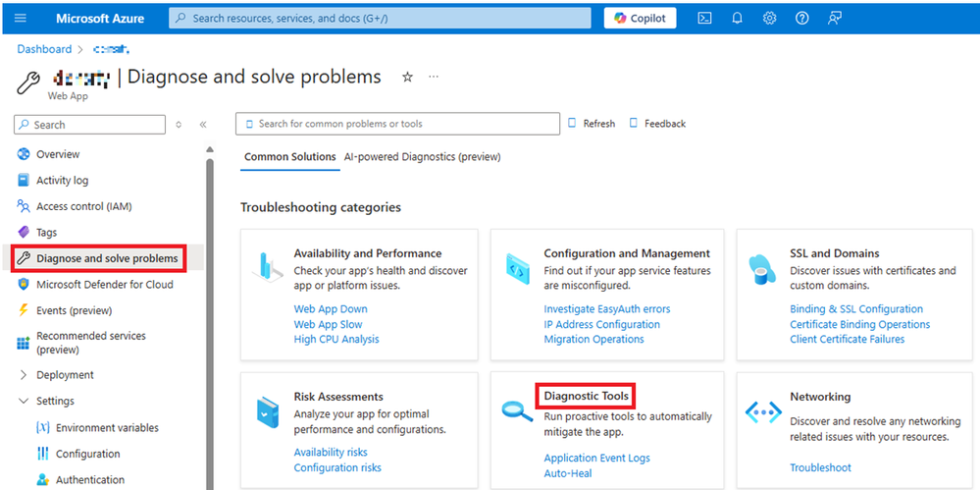The height and width of the screenshot is (490, 980).
Task: Click the Networking arrows icon
Action: click(x=763, y=412)
